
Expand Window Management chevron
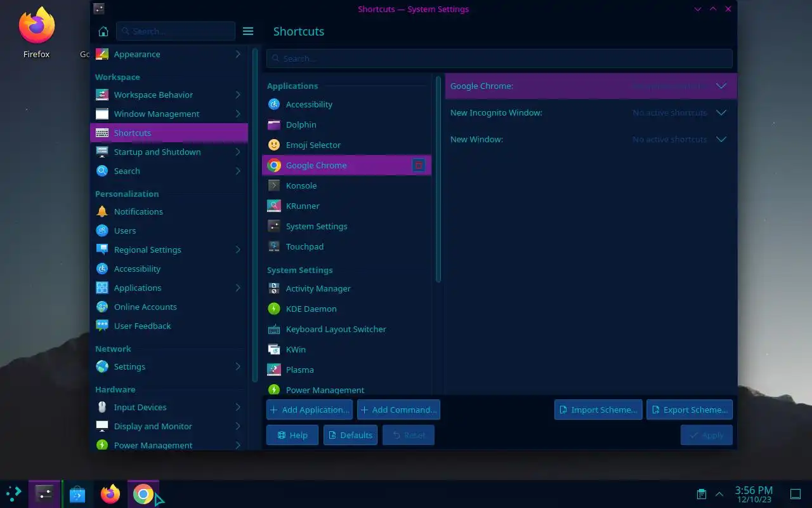(238, 114)
